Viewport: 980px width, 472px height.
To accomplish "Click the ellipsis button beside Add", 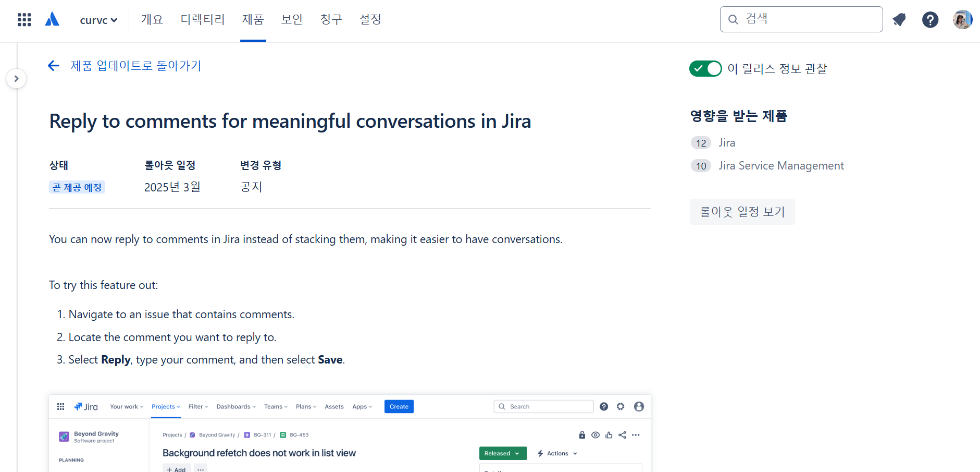I will pos(201,468).
